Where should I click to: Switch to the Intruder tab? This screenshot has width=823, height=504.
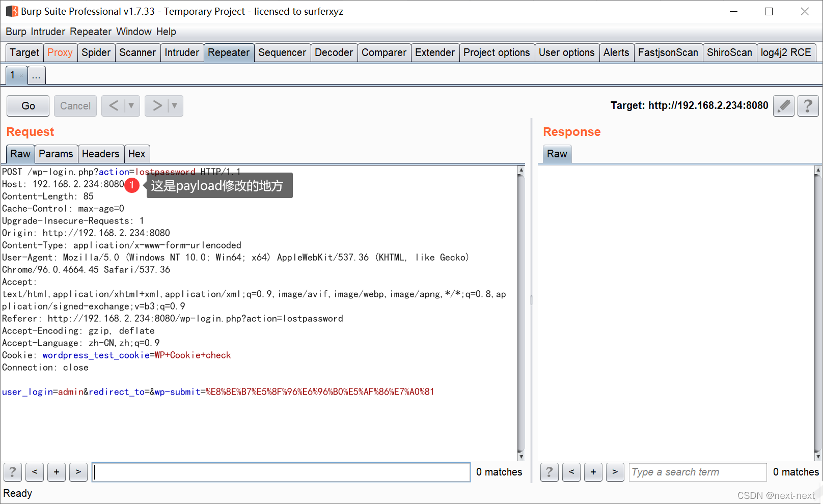tap(182, 52)
